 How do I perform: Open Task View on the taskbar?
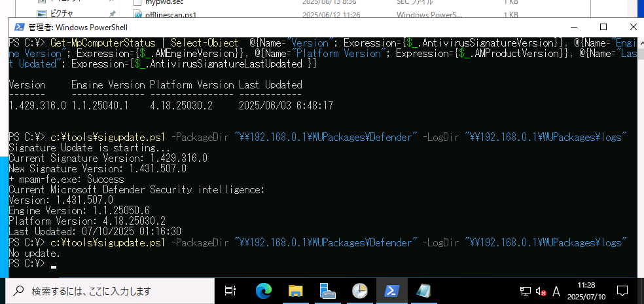pos(230,292)
